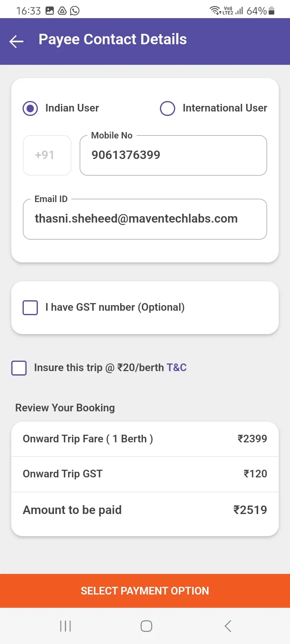
Task: Tap the Android home button
Action: point(146,626)
